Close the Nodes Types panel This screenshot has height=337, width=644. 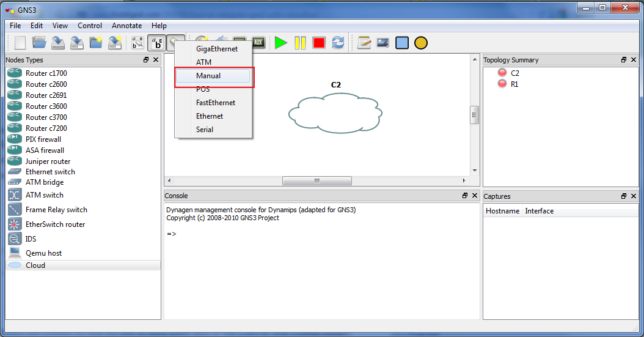coord(156,59)
